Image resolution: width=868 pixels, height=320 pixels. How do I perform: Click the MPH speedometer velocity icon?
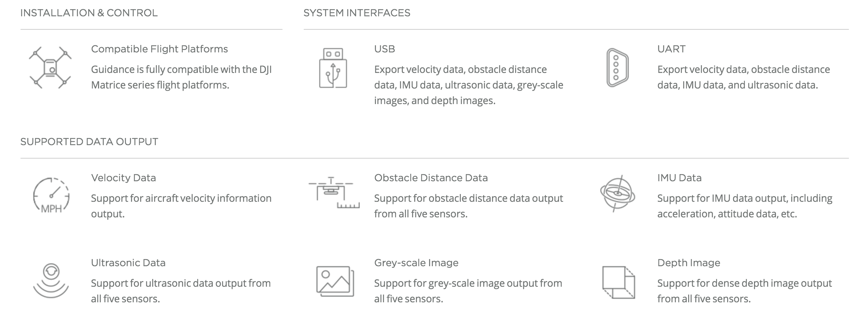51,195
